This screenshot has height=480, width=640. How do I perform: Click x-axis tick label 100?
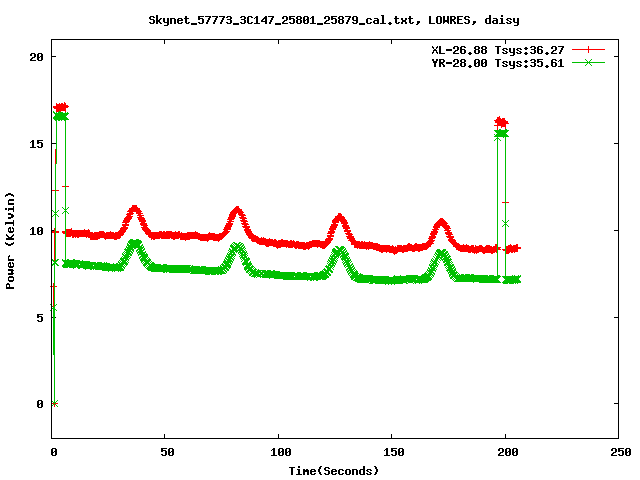click(x=281, y=452)
